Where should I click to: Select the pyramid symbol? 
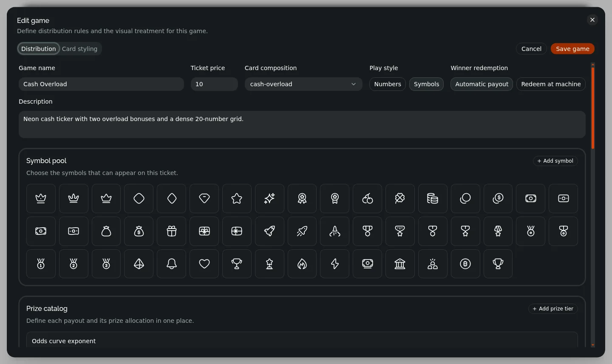pyautogui.click(x=139, y=264)
